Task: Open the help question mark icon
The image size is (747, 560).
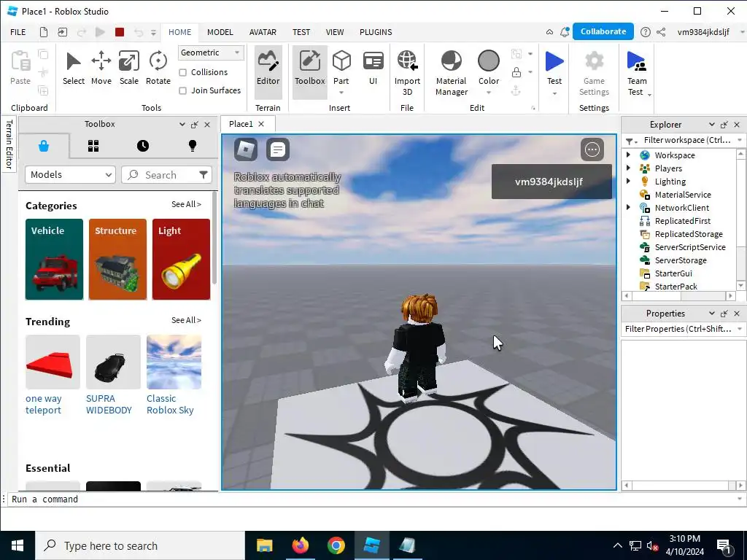Action: coord(645,32)
